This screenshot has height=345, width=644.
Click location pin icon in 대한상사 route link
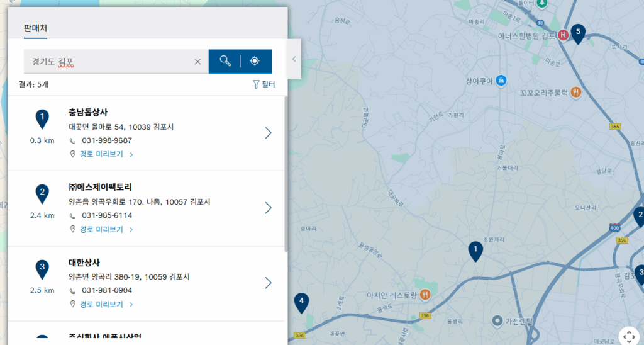click(72, 304)
